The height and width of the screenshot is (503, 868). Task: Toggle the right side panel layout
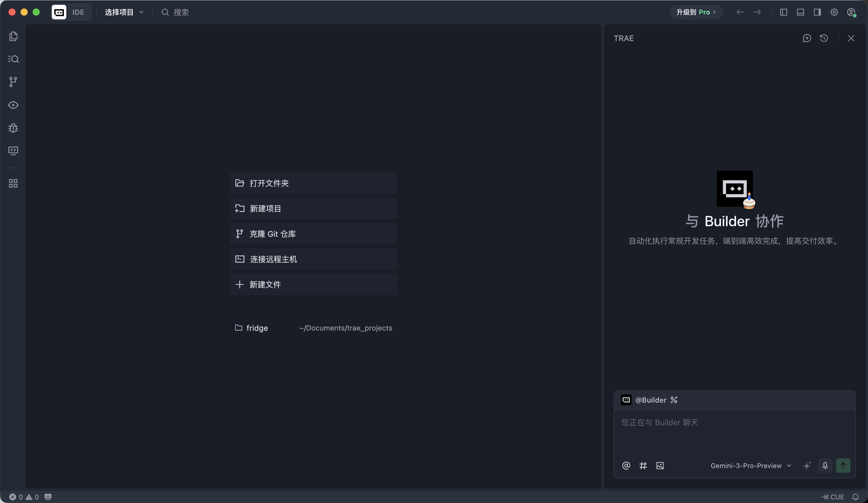tap(817, 12)
